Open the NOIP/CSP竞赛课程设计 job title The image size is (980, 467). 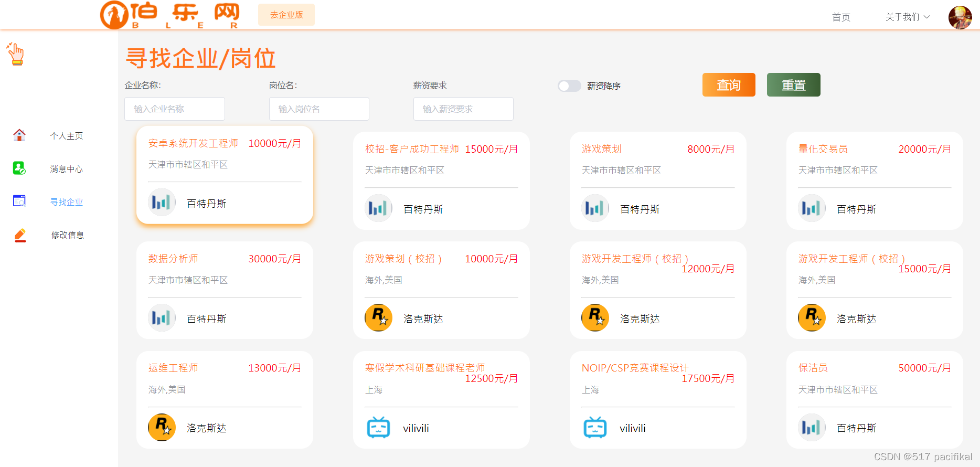(x=635, y=368)
